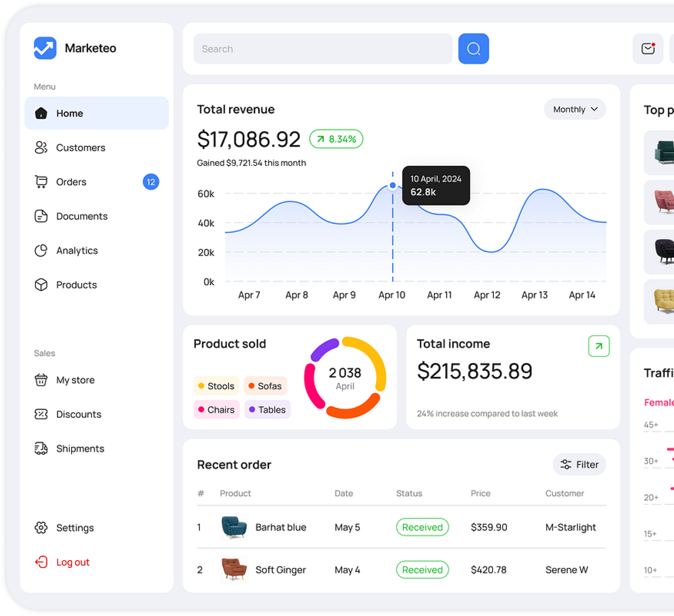This screenshot has height=616, width=674.
Task: Click the Soft Ginger chair thumbnail
Action: coord(234,570)
